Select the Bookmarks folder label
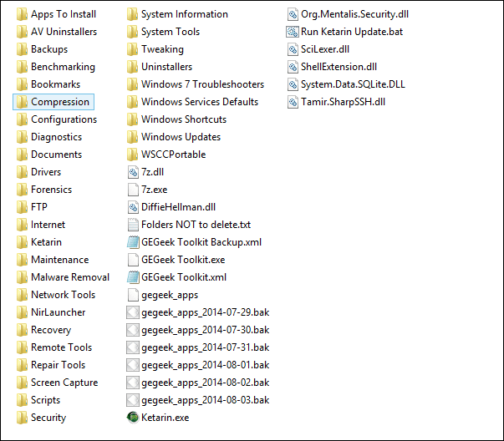 (x=56, y=84)
